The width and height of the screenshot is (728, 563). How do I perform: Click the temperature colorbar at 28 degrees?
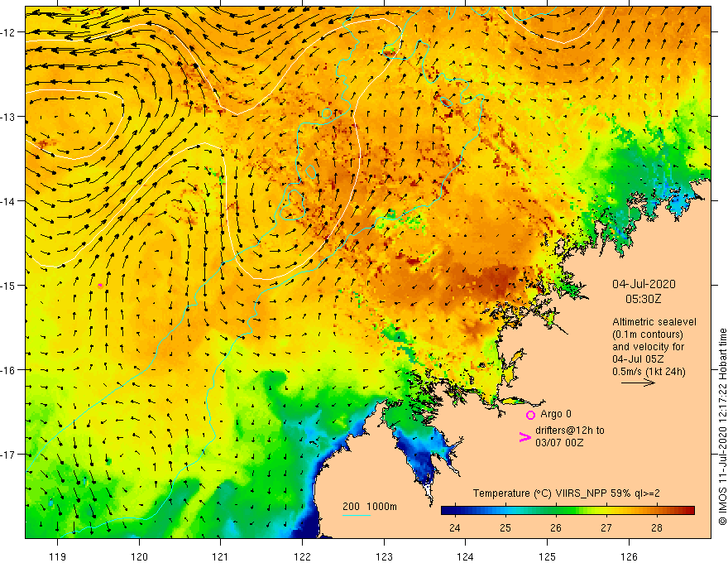(x=657, y=511)
